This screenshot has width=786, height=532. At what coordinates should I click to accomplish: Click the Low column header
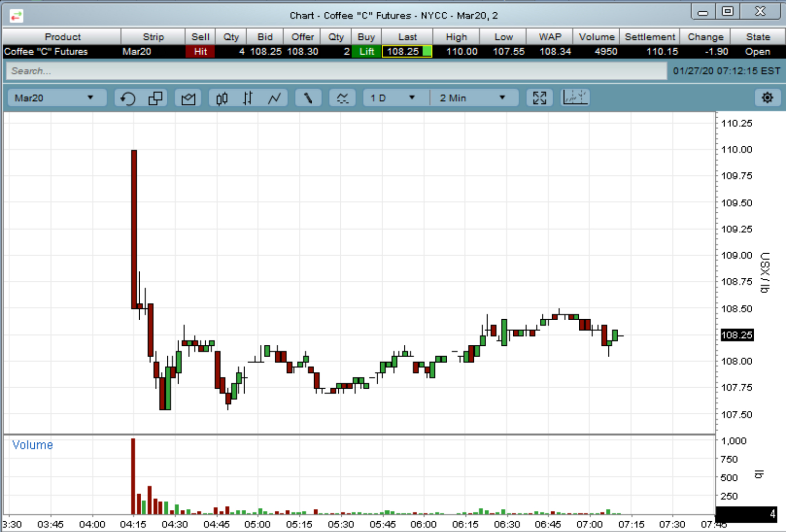click(504, 37)
